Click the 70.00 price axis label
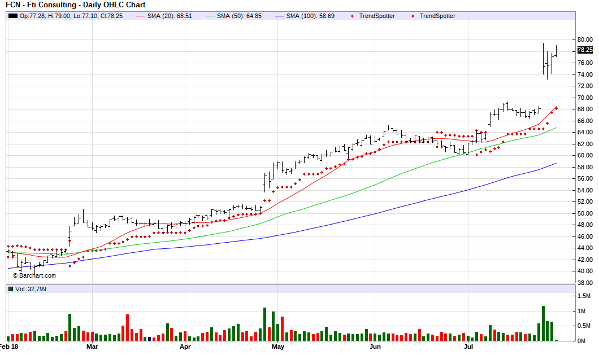 point(585,98)
